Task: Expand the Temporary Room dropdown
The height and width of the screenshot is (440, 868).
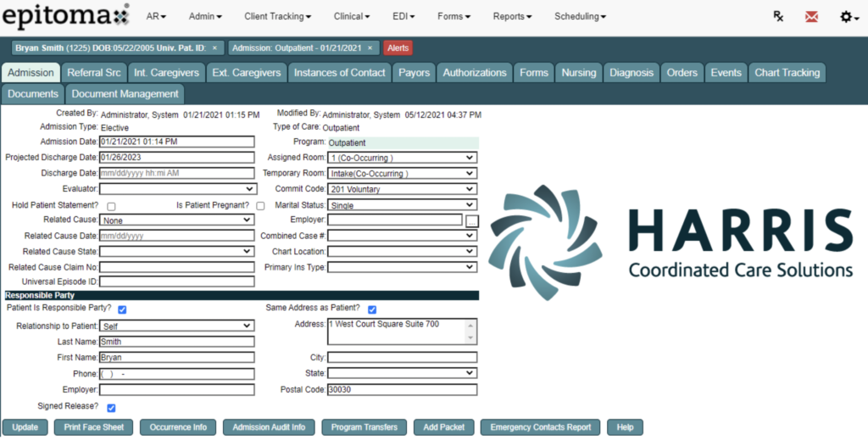Action: 403,173
